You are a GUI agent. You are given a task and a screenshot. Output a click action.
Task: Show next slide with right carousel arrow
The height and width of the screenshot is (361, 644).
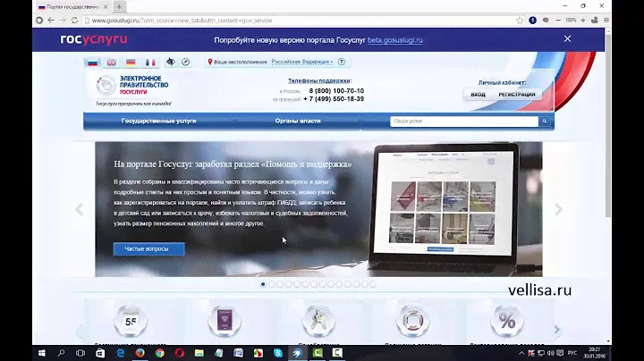tap(559, 209)
